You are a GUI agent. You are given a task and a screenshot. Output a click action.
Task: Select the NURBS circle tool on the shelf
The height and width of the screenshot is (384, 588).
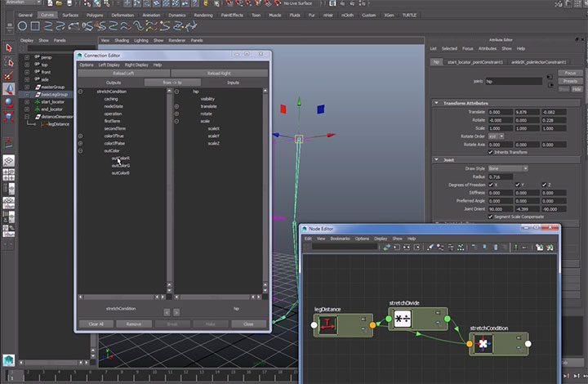[x=23, y=26]
